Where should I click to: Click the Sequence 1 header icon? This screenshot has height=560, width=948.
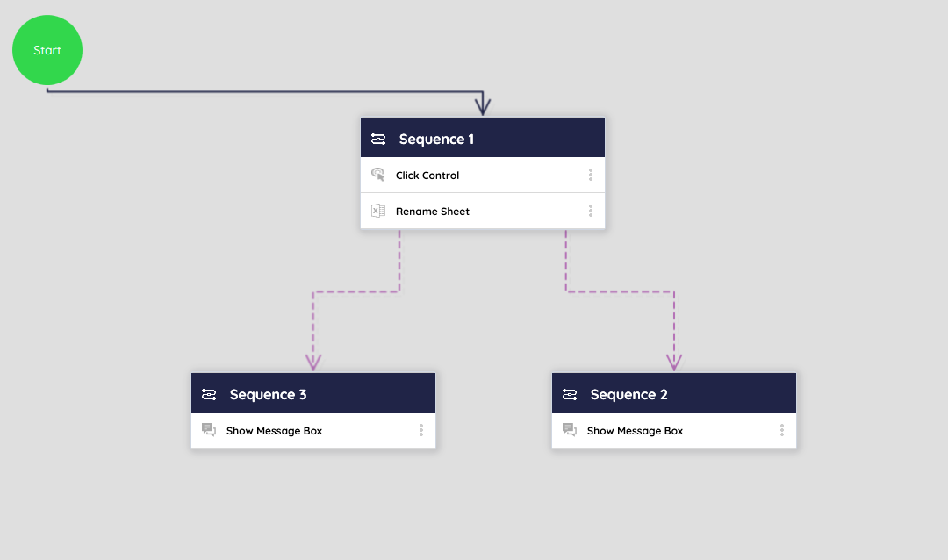(x=378, y=139)
